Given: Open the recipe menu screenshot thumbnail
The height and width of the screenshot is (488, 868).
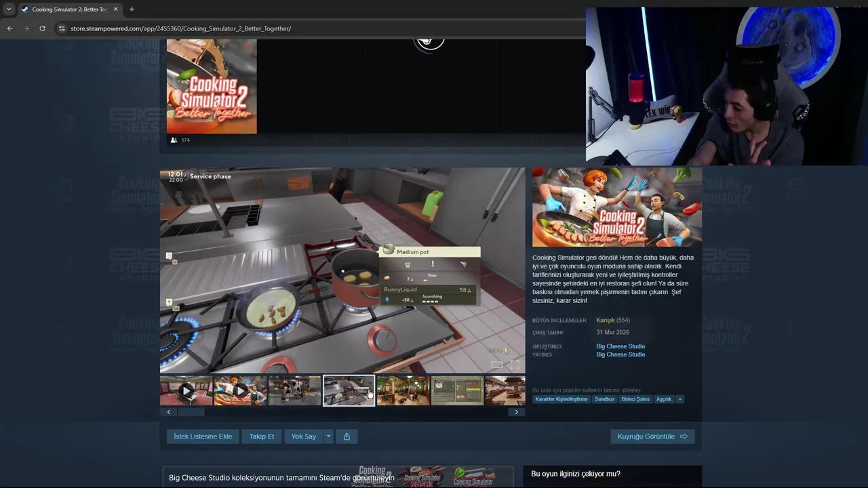Looking at the screenshot, I should pyautogui.click(x=458, y=391).
